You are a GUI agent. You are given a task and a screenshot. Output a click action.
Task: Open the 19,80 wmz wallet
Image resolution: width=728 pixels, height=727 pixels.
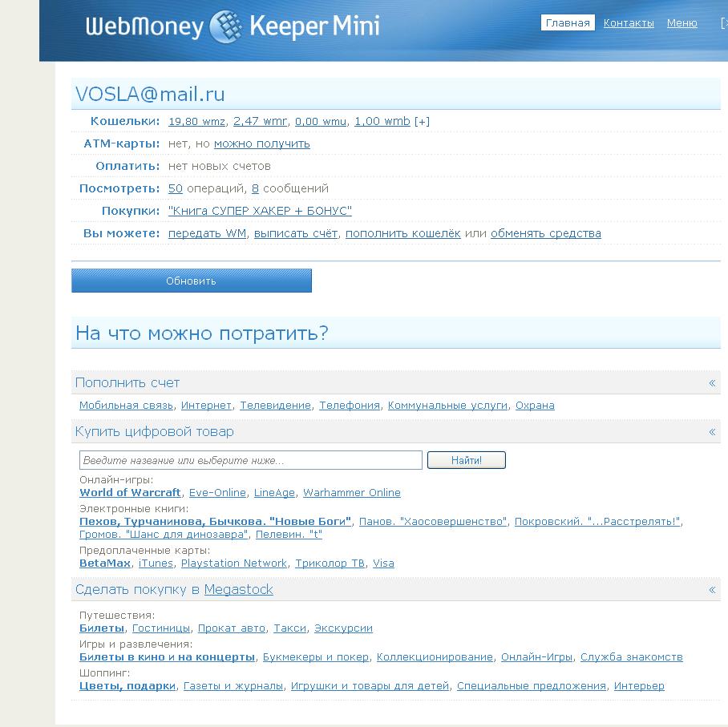coord(196,122)
